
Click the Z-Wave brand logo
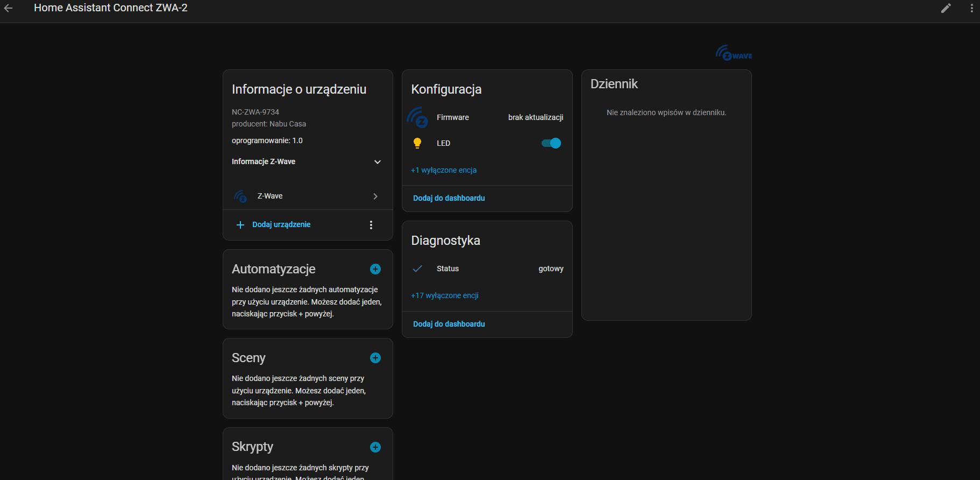click(x=734, y=53)
